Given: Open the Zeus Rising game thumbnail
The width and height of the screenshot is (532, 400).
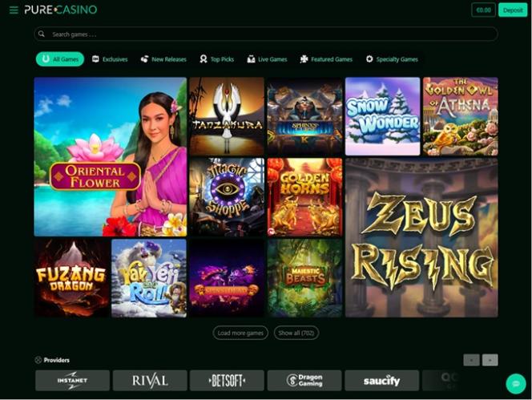Looking at the screenshot, I should click(421, 237).
